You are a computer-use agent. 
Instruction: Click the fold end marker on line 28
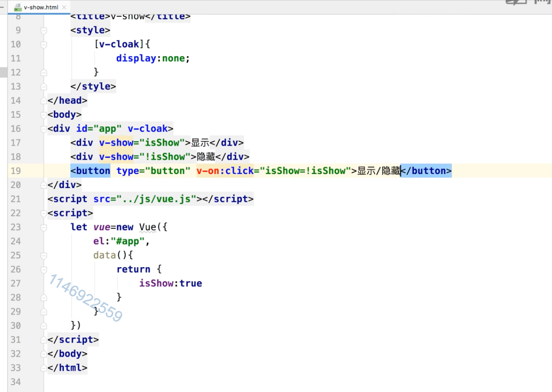point(44,298)
